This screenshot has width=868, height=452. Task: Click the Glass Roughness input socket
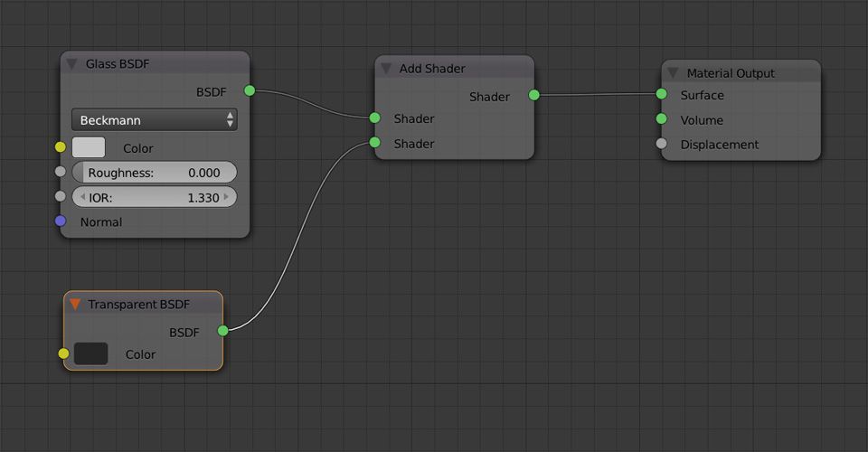tap(61, 172)
